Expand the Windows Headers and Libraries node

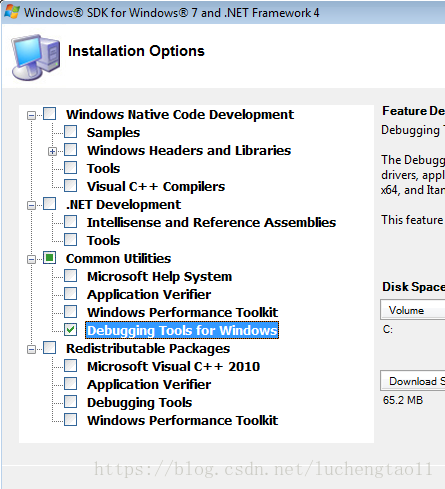(x=52, y=152)
